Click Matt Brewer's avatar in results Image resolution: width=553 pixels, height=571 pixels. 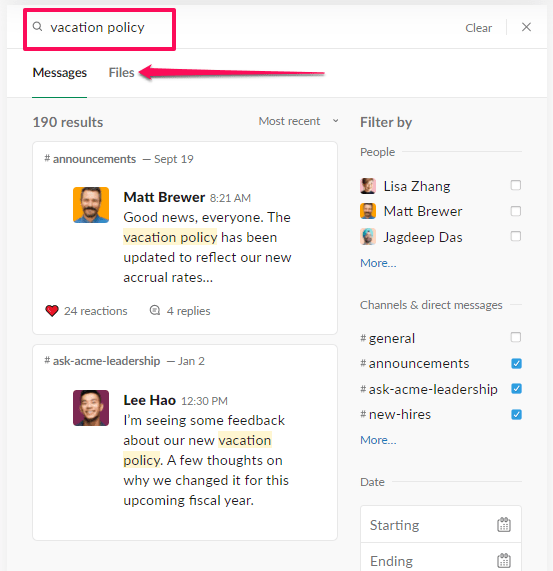pos(91,205)
